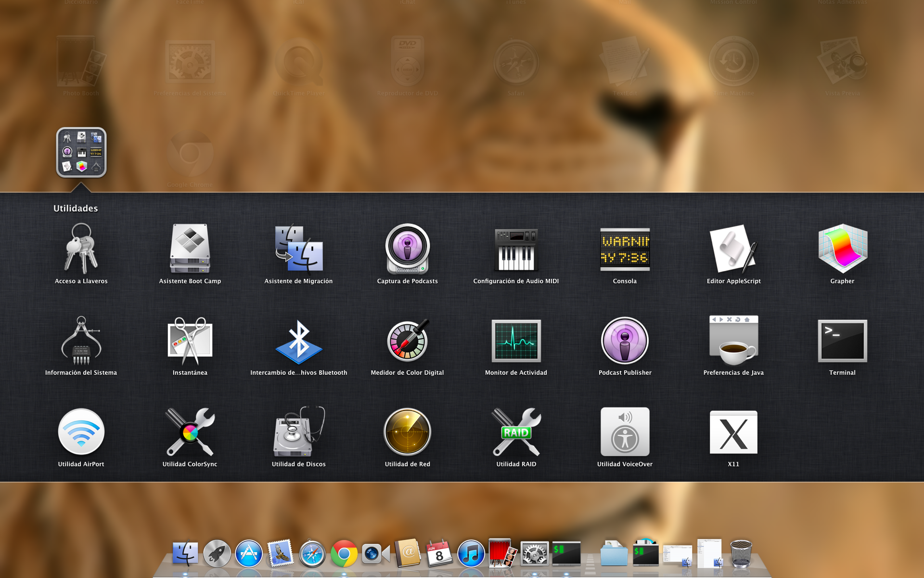Open Intercambio de archivos Bluetooth
Viewport: 924px width, 578px height.
click(298, 341)
